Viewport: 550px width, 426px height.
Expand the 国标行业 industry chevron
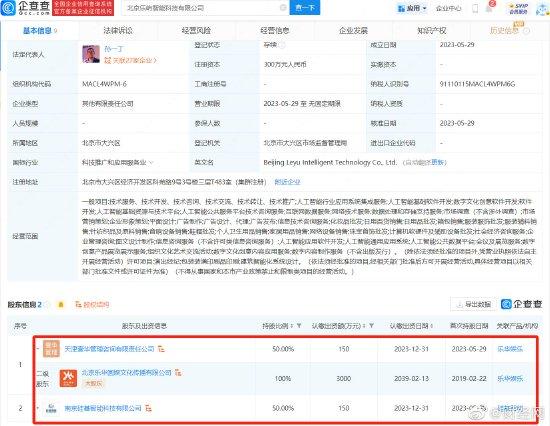coord(151,162)
